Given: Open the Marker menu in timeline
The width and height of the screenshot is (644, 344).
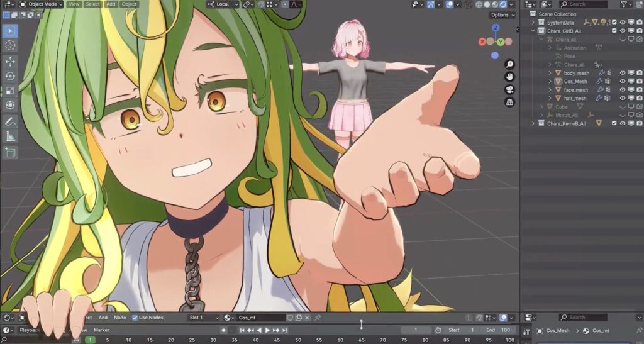Looking at the screenshot, I should click(101, 330).
